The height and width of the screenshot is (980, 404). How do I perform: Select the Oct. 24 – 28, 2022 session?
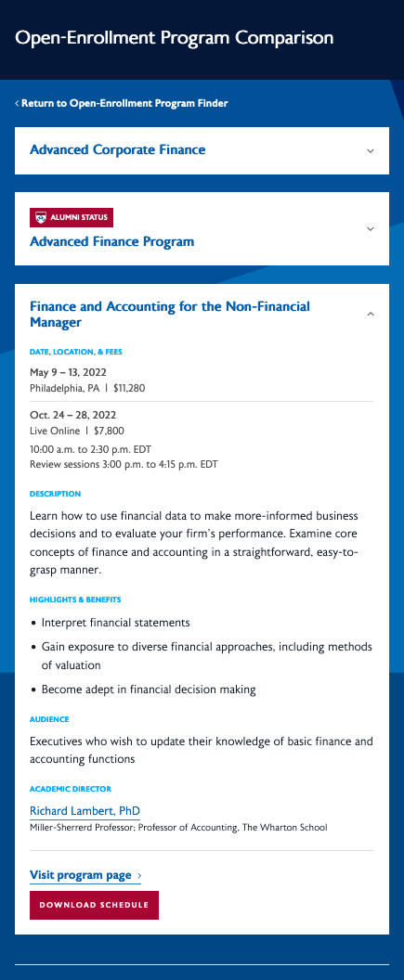coord(72,415)
